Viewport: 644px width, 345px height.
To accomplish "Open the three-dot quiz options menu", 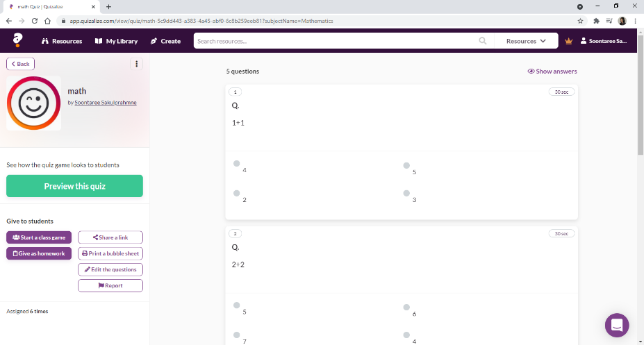I will click(136, 64).
